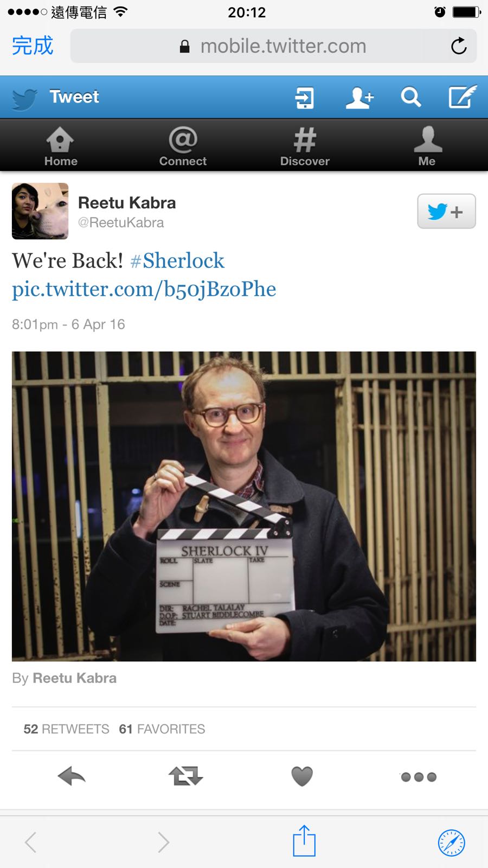Reload the page in address bar
Image resolution: width=488 pixels, height=868 pixels.
459,46
